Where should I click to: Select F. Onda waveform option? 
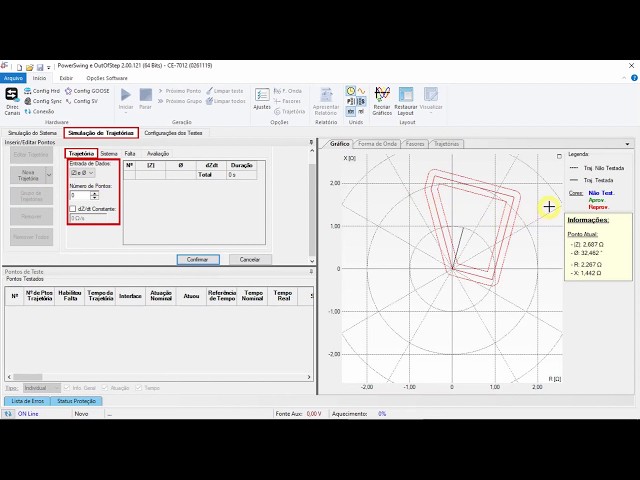click(x=288, y=91)
